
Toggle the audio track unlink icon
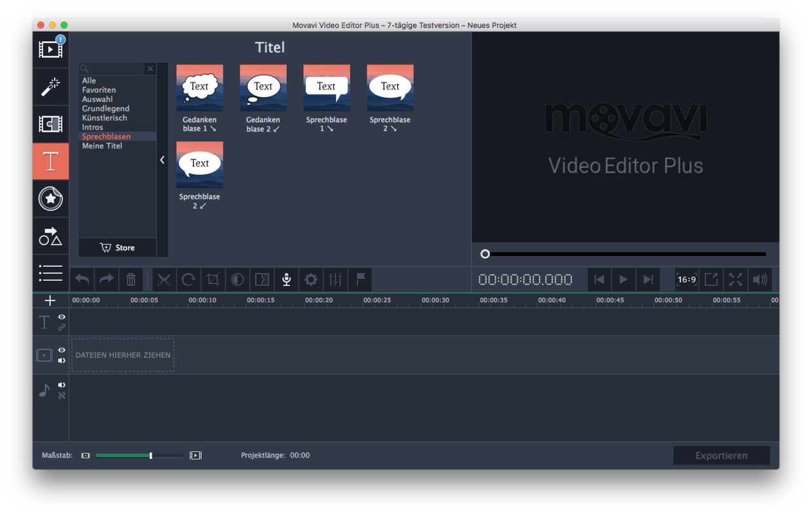click(x=62, y=396)
